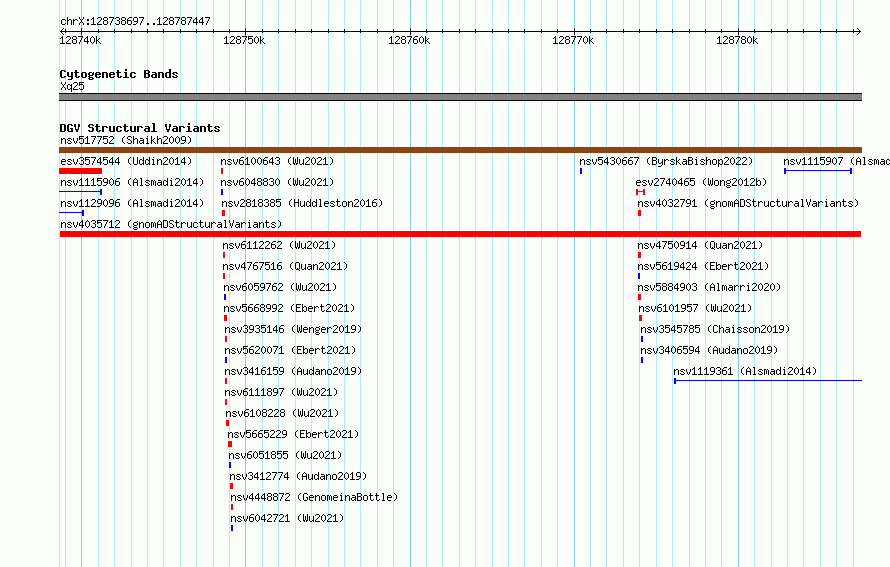Open nsv4032791 (gnomADStructuralVariants) label
Image resolution: width=890 pixels, height=567 pixels.
coord(748,203)
